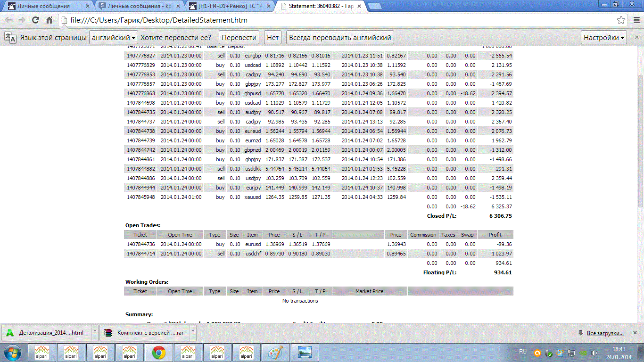Decline translation with the Нет button
The image size is (644, 362).
[x=273, y=38]
